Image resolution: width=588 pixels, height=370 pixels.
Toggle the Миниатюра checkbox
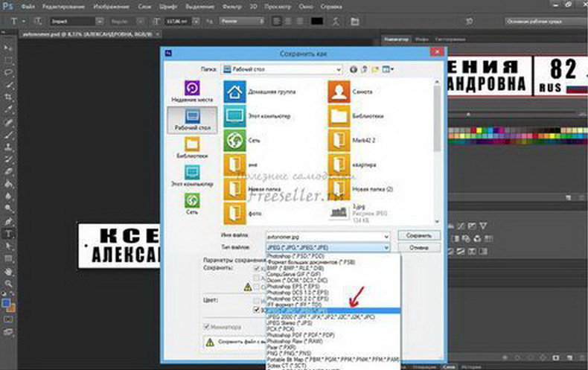206,327
